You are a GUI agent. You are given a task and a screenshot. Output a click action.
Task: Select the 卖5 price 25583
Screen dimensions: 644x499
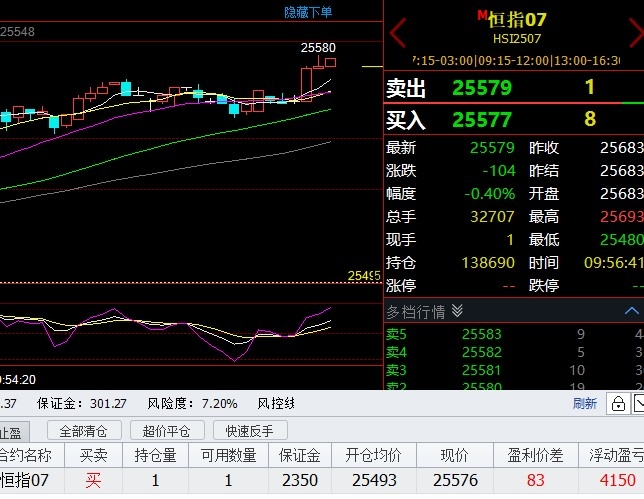(481, 334)
